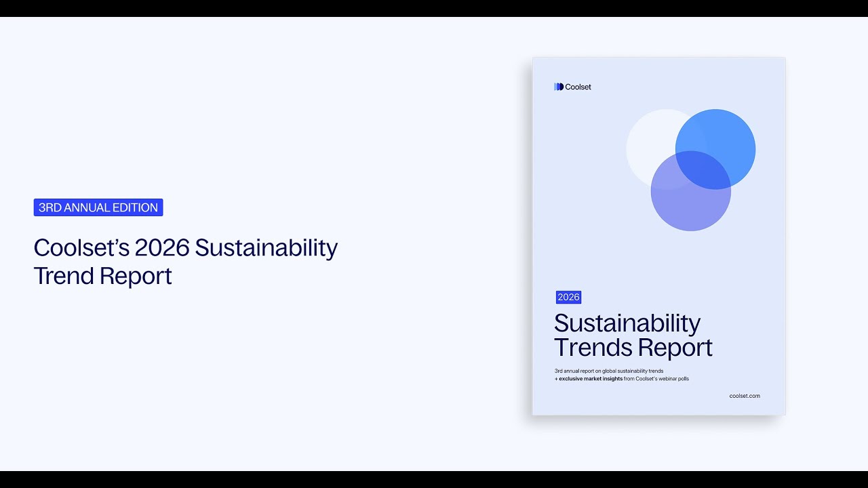Screen dimensions: 868x488
Task: Click the blue "2026" tag on the cover
Action: click(x=568, y=297)
